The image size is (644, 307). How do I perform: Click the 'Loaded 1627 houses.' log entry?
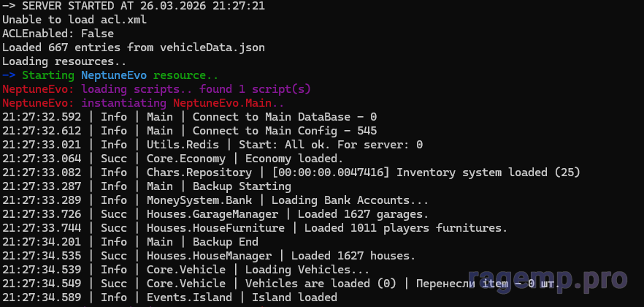click(353, 256)
